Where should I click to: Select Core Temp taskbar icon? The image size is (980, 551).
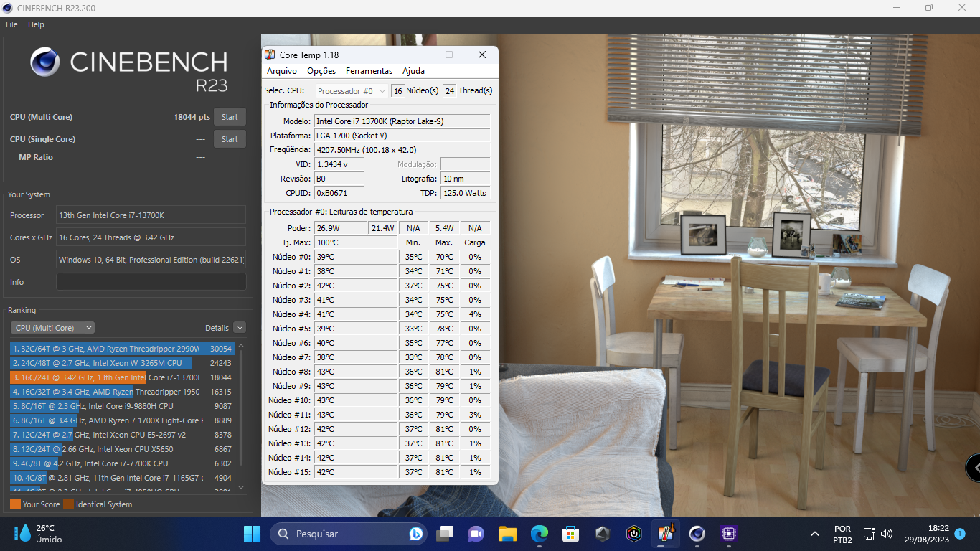[666, 534]
